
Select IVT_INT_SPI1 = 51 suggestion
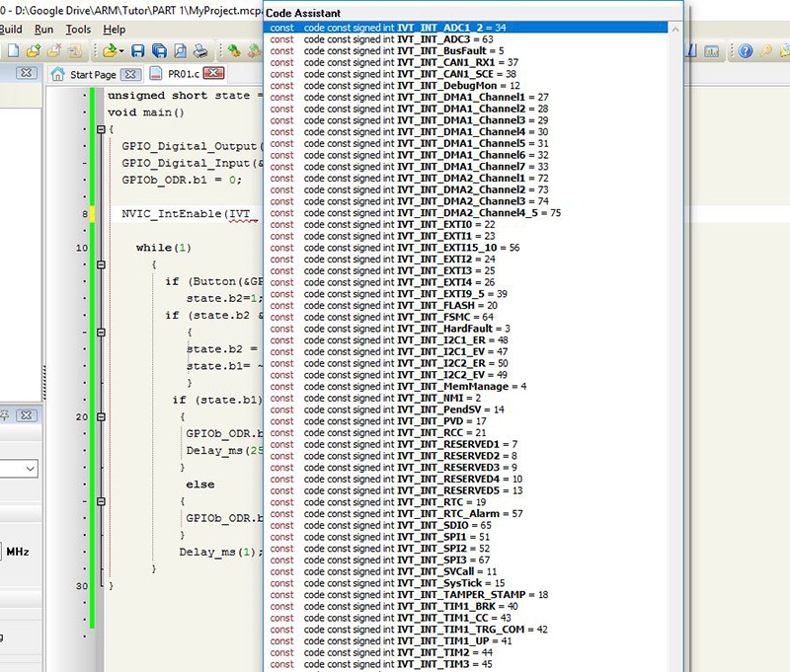point(466,537)
